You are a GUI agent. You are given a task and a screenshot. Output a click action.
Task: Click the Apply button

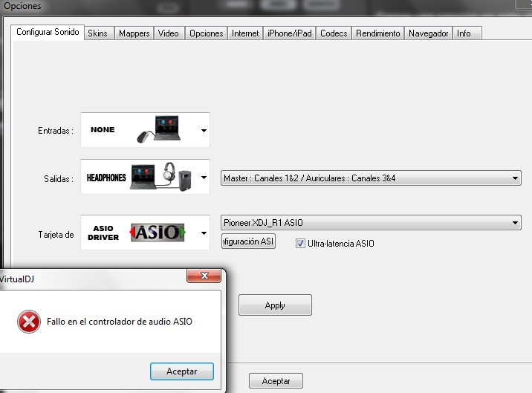[275, 305]
